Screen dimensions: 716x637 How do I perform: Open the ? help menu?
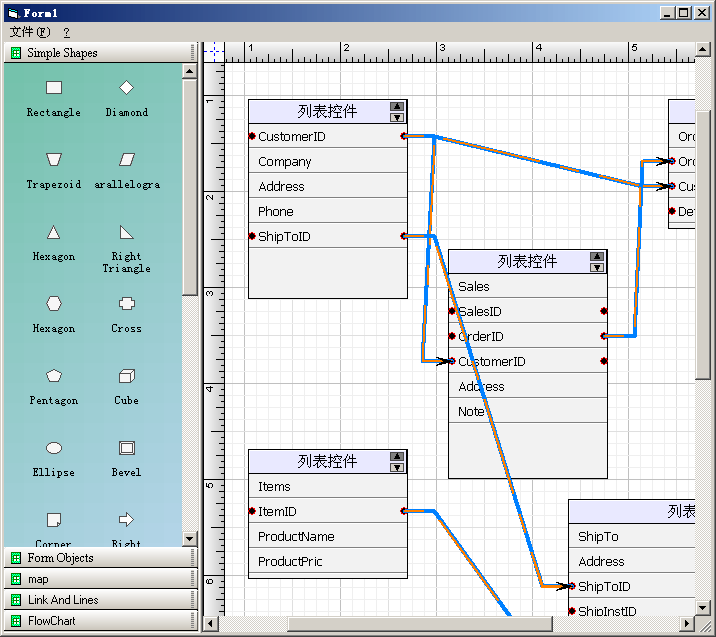(66, 32)
